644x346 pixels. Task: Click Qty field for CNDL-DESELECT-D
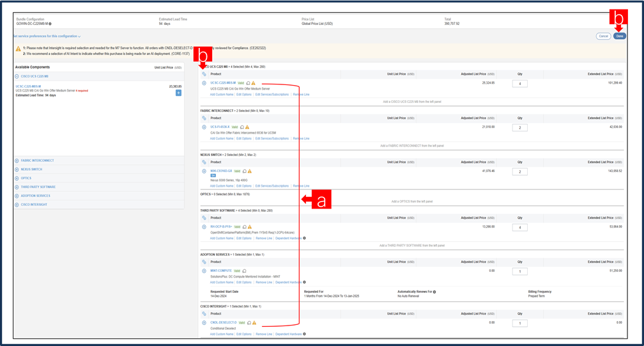point(519,324)
